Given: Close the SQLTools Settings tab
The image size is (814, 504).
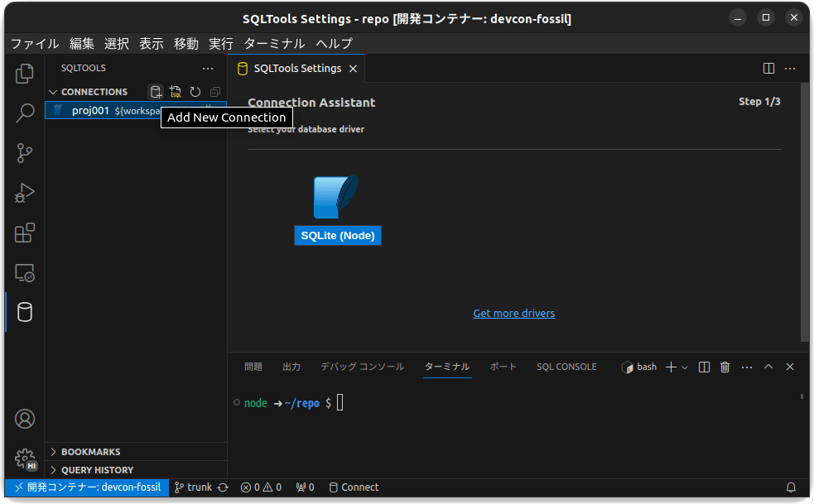Looking at the screenshot, I should click(353, 69).
